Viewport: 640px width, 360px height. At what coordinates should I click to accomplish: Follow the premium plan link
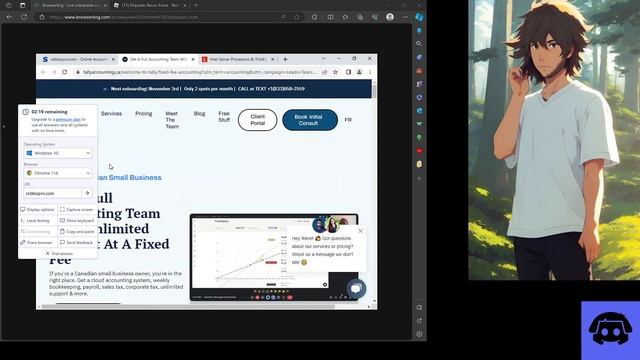click(68, 120)
